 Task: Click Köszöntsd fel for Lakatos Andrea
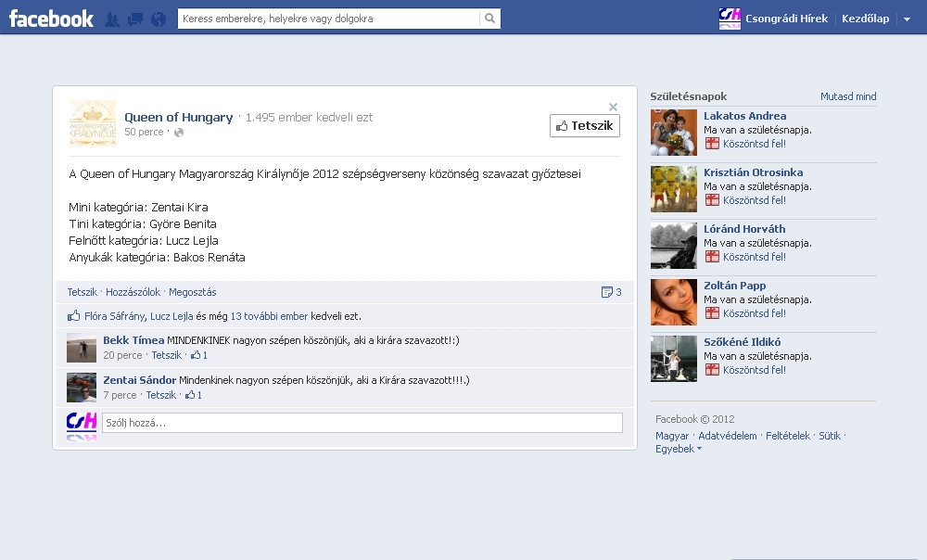click(x=755, y=144)
